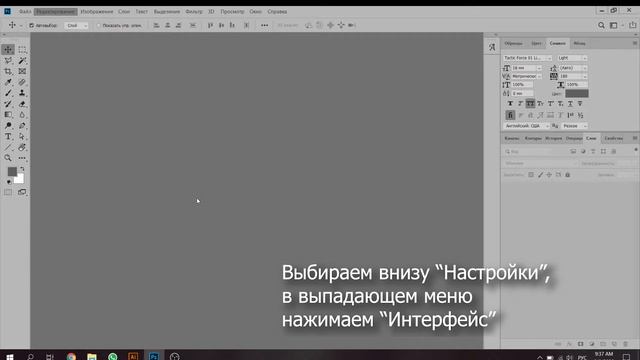The width and height of the screenshot is (640, 360).
Task: Set the white background color swatch
Action: point(19,179)
